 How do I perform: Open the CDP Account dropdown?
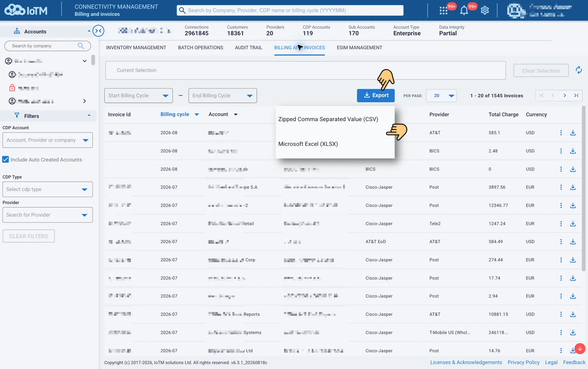point(47,140)
